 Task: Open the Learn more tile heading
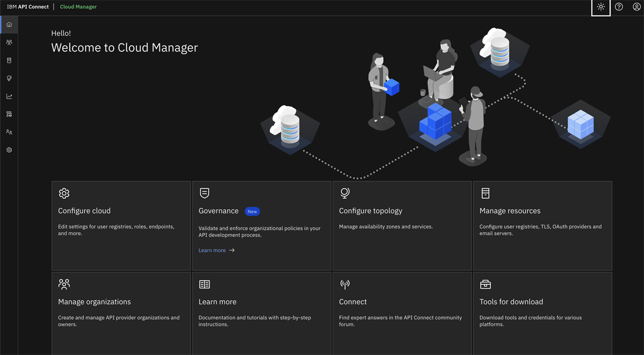point(217,302)
